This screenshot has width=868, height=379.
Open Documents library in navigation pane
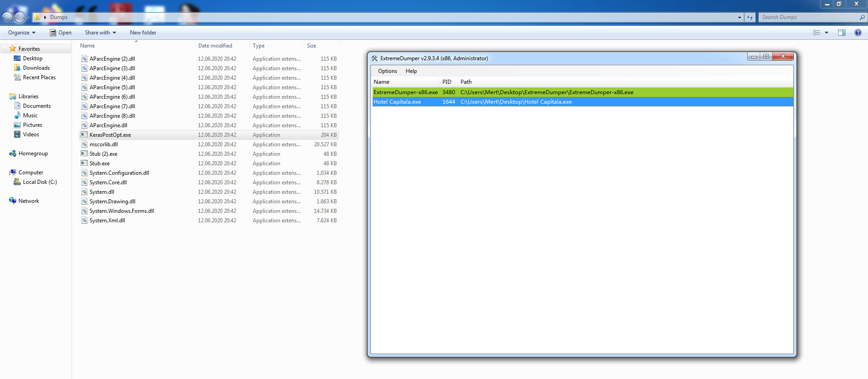click(x=37, y=106)
